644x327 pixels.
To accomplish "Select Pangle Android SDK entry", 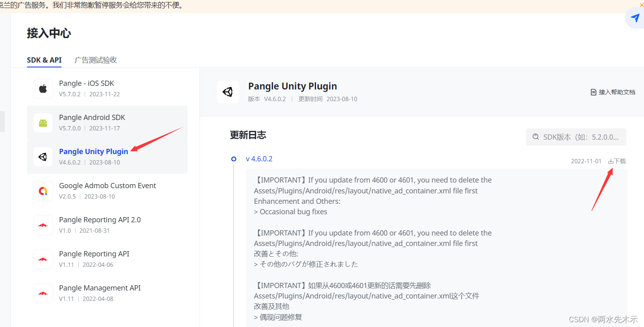I will pyautogui.click(x=107, y=123).
